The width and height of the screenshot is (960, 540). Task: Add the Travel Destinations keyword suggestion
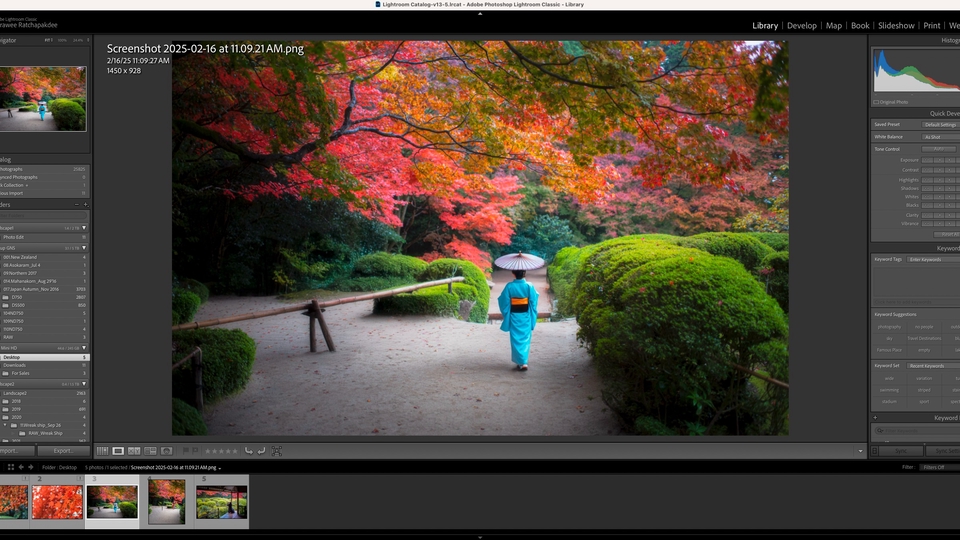coord(924,338)
